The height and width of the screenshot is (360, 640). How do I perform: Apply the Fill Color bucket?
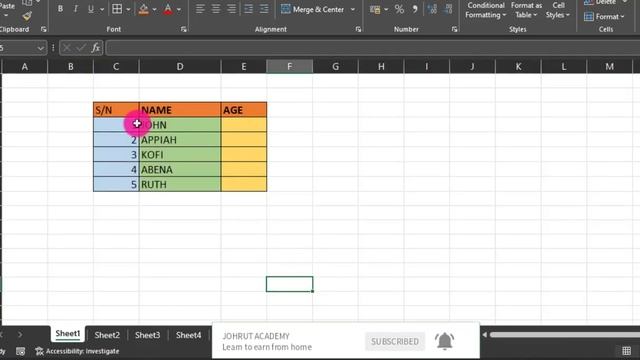[143, 9]
